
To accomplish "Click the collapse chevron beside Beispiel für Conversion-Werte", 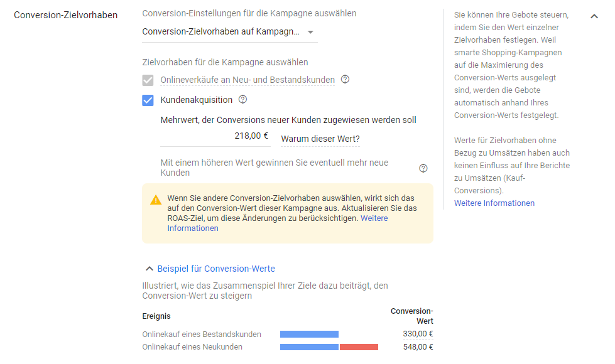I will point(149,268).
